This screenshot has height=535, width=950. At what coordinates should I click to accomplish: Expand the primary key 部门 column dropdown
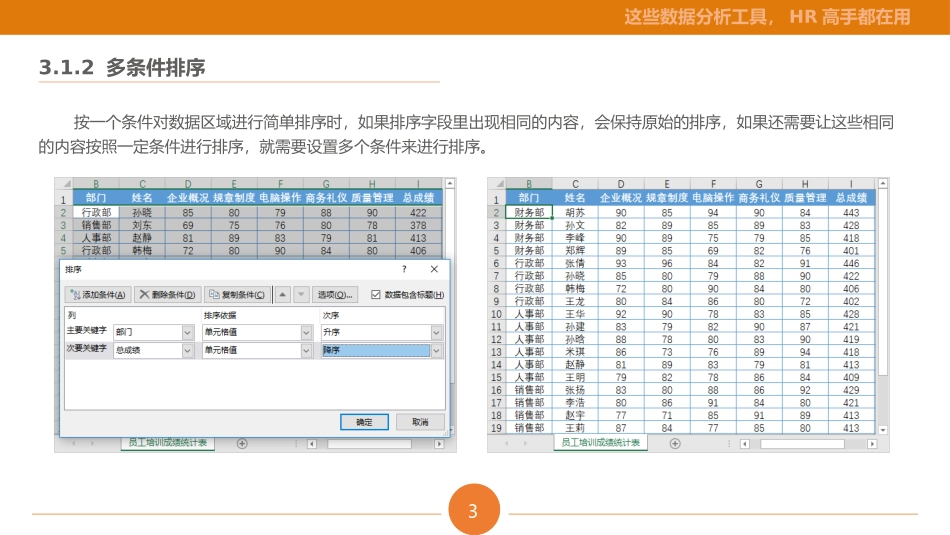[x=188, y=332]
